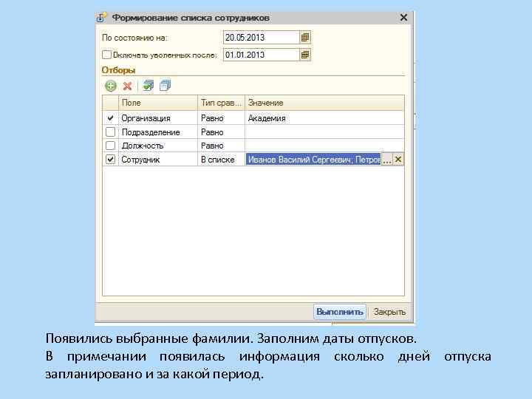Select the Сотрудник field cell

[158, 159]
